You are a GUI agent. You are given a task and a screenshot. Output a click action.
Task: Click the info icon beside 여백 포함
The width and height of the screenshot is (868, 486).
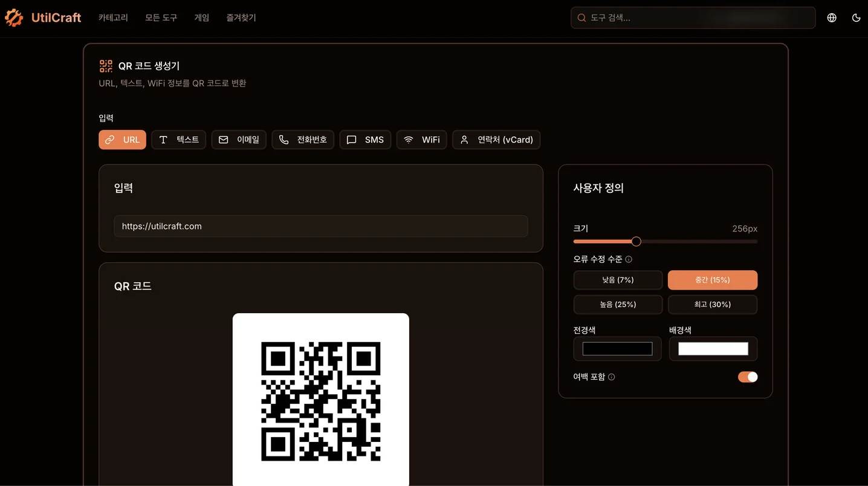611,377
